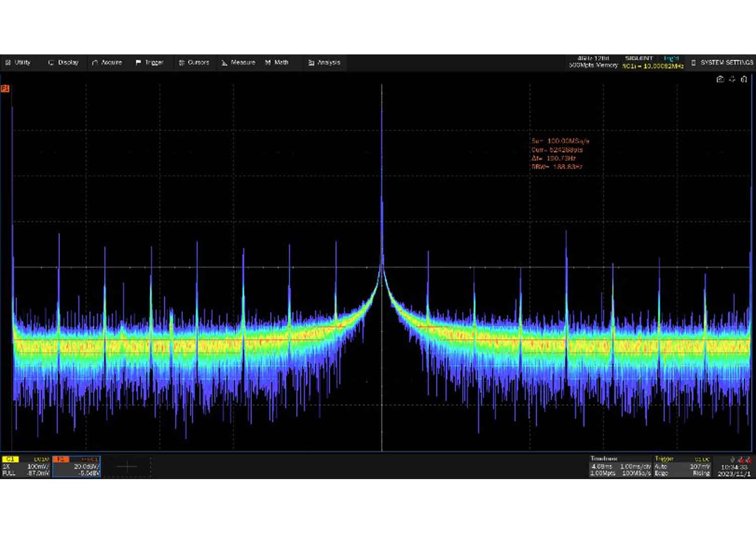
Task: Open the Cursors menu
Action: [x=194, y=62]
